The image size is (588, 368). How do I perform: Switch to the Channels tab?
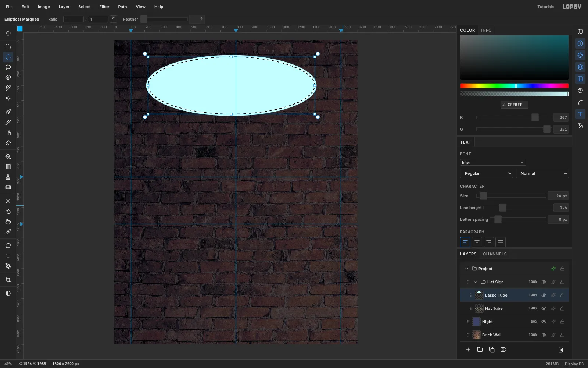coord(495,254)
